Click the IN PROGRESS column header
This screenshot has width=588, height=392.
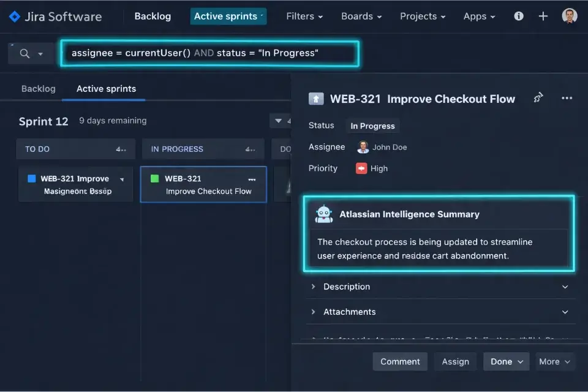click(x=203, y=149)
